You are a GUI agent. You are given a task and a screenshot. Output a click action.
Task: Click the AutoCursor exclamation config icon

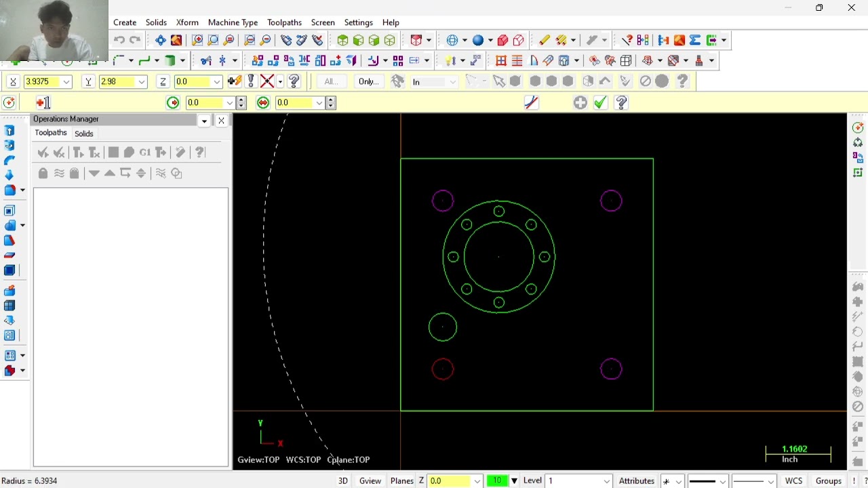click(x=251, y=81)
